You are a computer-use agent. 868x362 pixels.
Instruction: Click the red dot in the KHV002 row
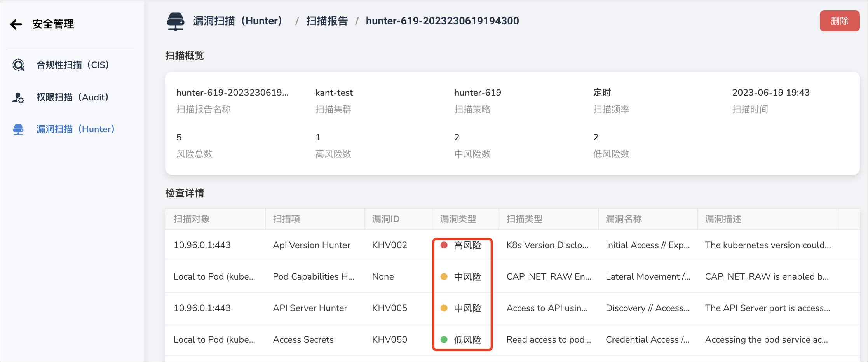(444, 245)
